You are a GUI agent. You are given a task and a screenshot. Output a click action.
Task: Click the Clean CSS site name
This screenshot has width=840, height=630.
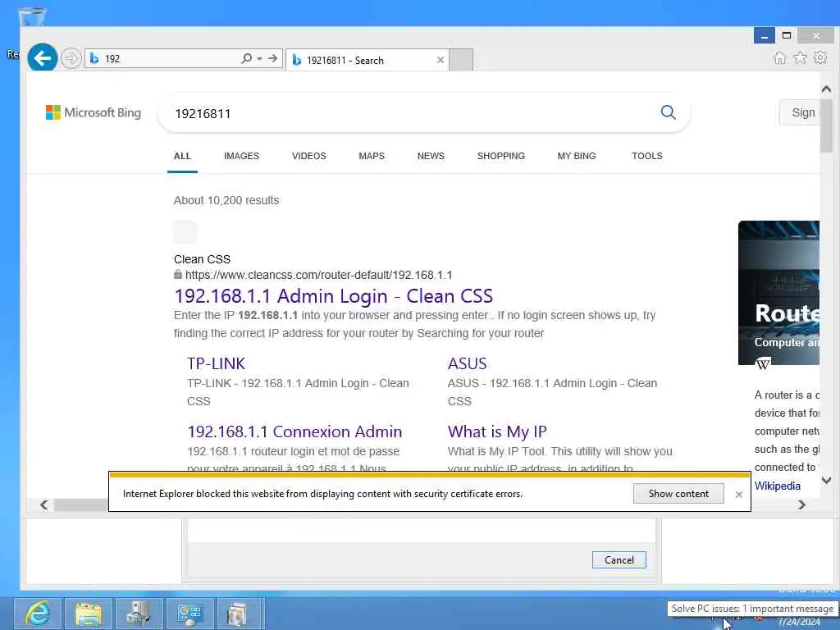(202, 259)
